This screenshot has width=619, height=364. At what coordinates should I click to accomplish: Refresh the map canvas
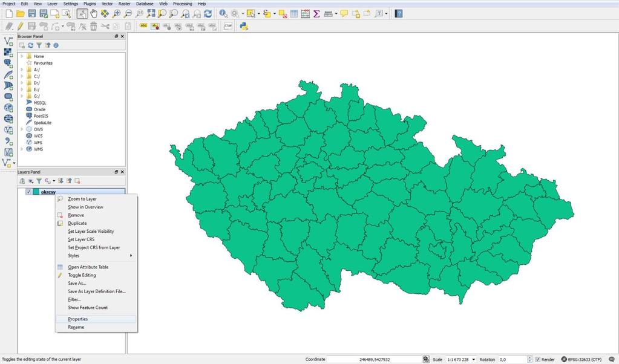(x=208, y=14)
